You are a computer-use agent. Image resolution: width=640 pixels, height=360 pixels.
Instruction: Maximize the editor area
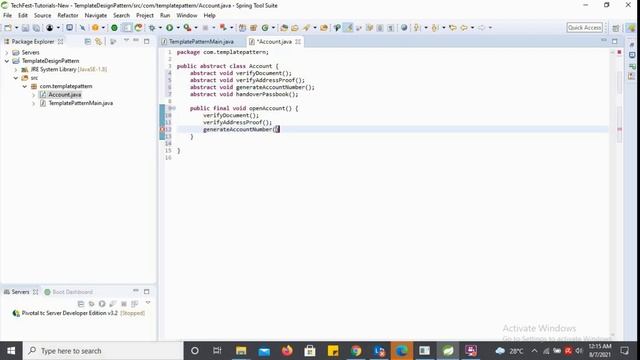pyautogui.click(x=615, y=41)
